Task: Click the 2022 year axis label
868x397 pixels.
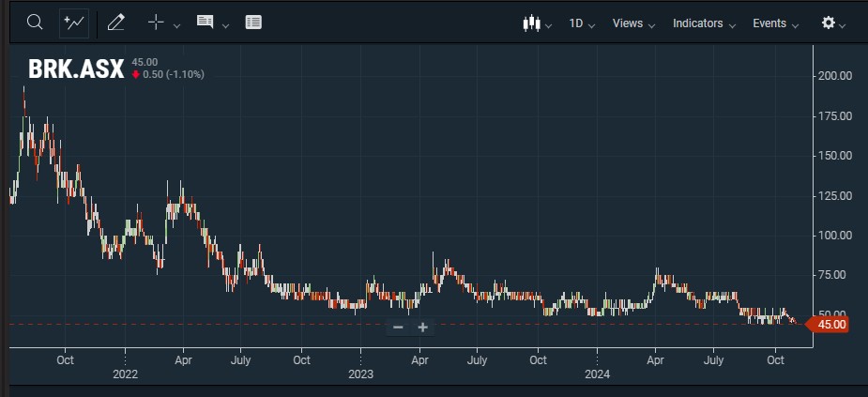Action: 125,374
